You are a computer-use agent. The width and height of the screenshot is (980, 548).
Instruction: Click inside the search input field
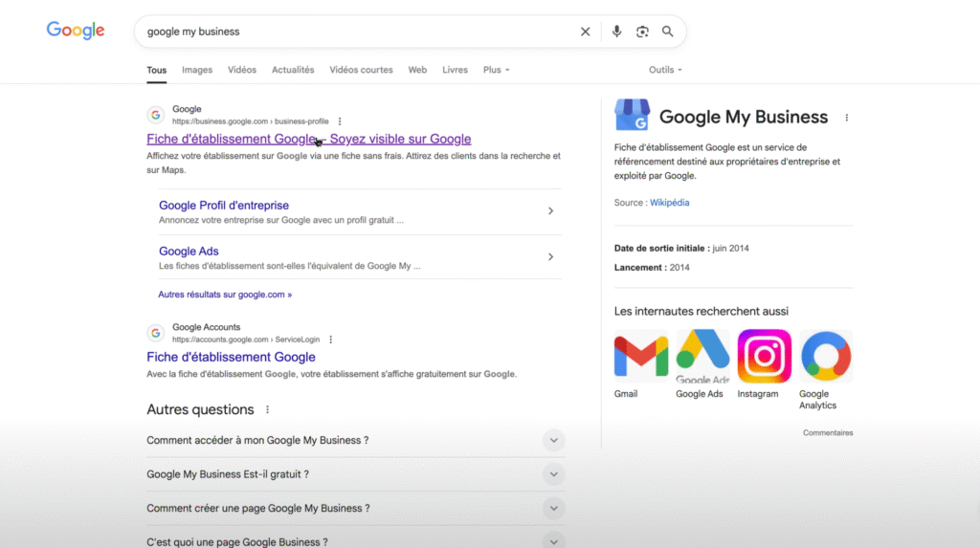click(x=354, y=32)
